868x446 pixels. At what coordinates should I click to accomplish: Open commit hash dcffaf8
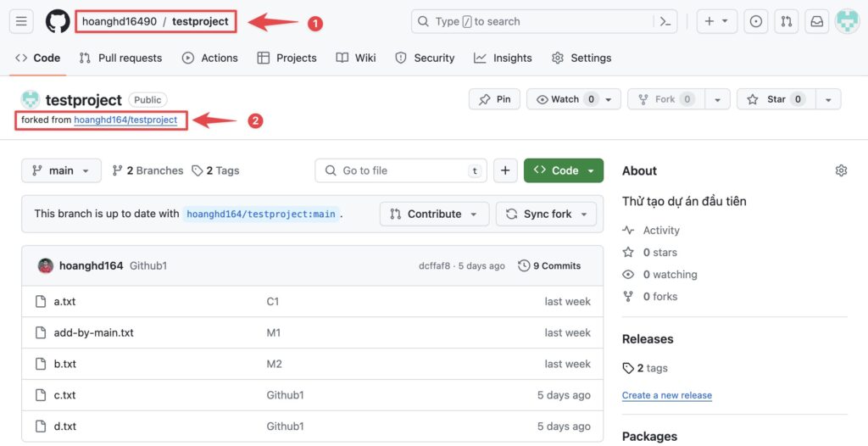click(x=435, y=266)
